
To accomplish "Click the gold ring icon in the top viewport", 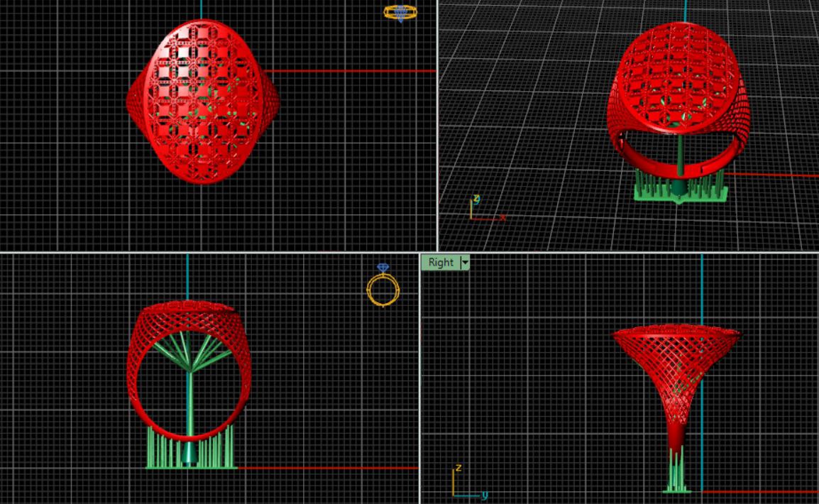I will 400,13.
